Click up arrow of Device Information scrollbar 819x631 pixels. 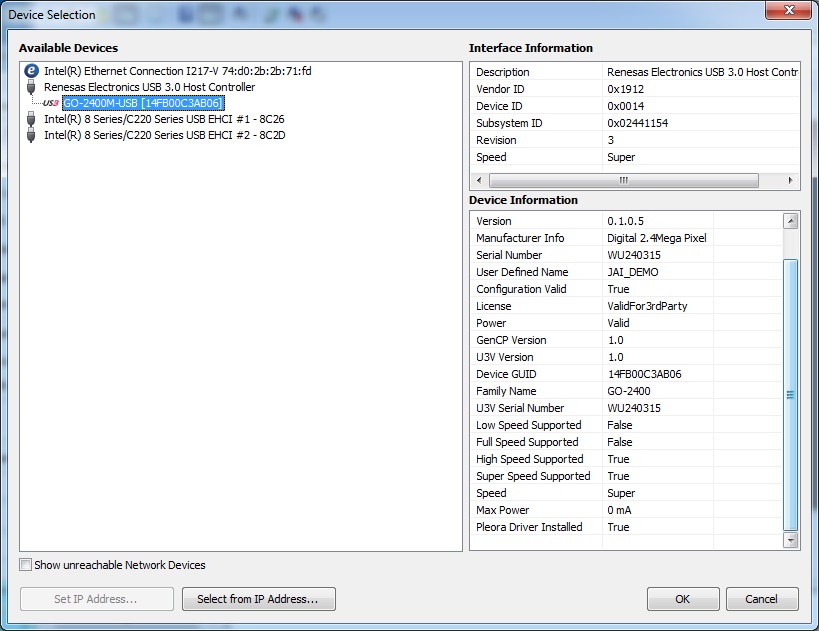(791, 221)
